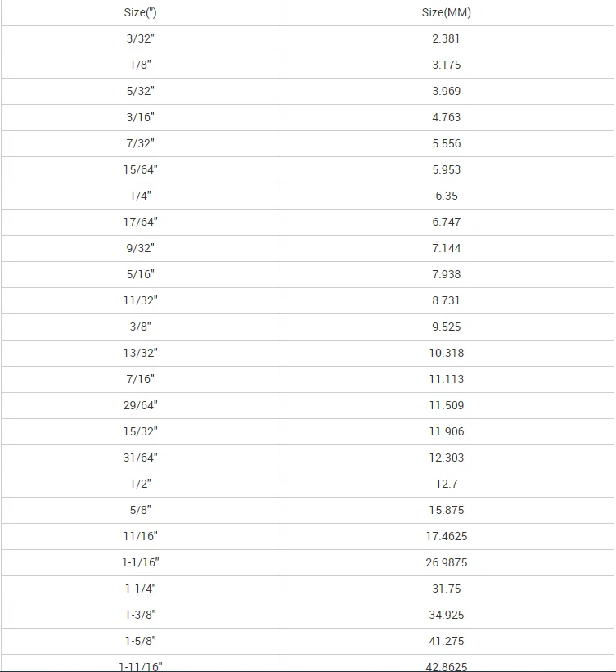Screen dimensions: 616x672
Task: Click the 4.763 millimeter value
Action: 447,117
